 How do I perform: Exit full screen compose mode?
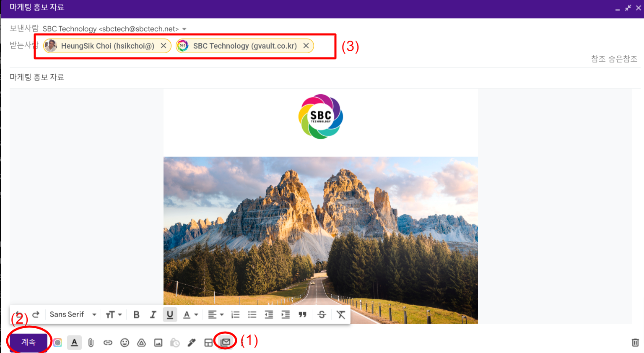click(628, 8)
